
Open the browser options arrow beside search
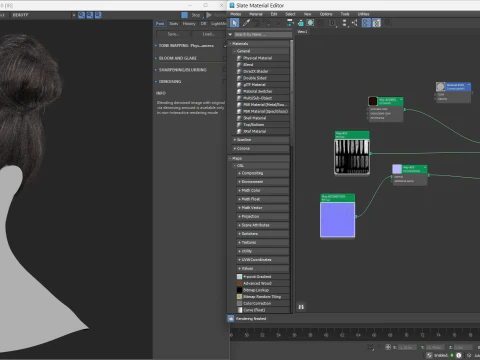(230, 34)
